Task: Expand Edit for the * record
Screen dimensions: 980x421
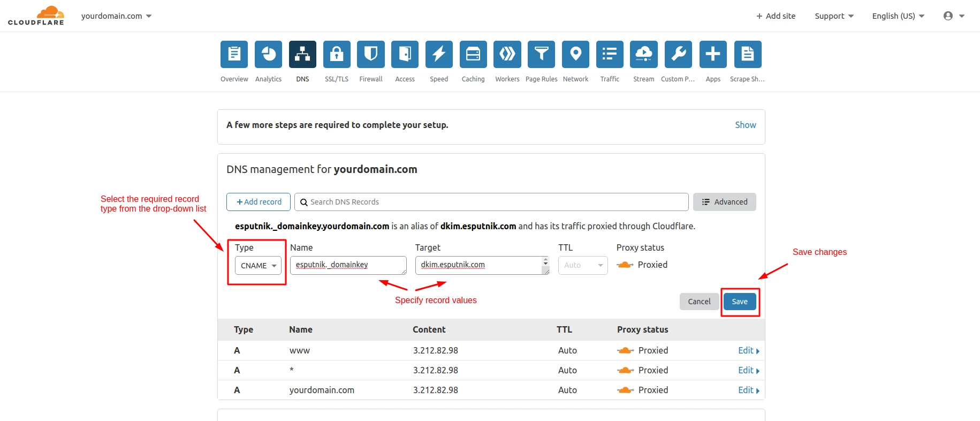Action: coord(748,370)
